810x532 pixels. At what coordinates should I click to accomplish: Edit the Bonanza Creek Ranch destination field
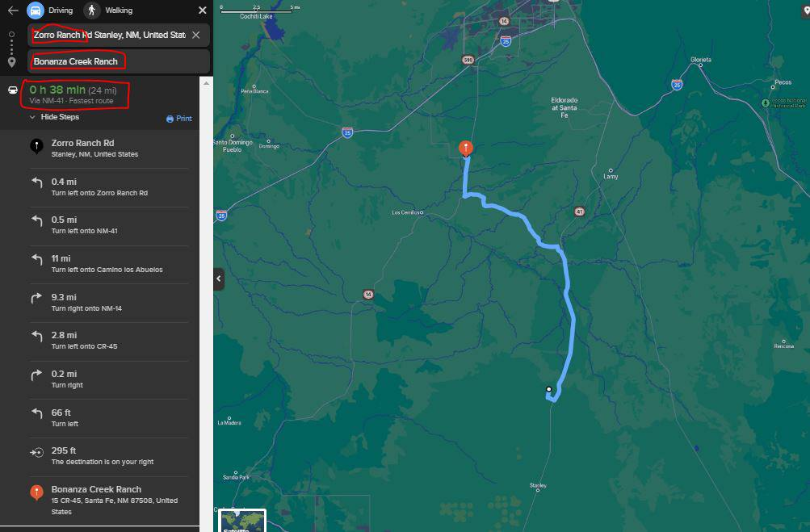119,61
